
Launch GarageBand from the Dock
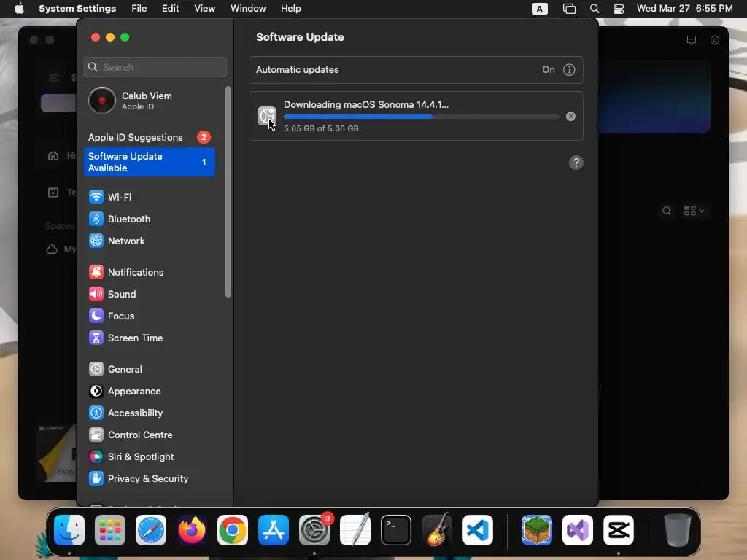pyautogui.click(x=437, y=530)
